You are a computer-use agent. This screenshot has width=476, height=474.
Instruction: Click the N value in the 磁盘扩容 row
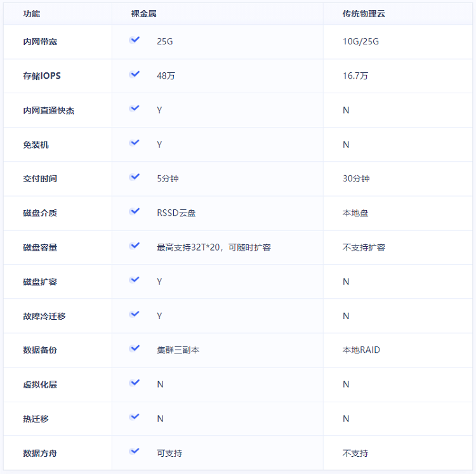(346, 282)
